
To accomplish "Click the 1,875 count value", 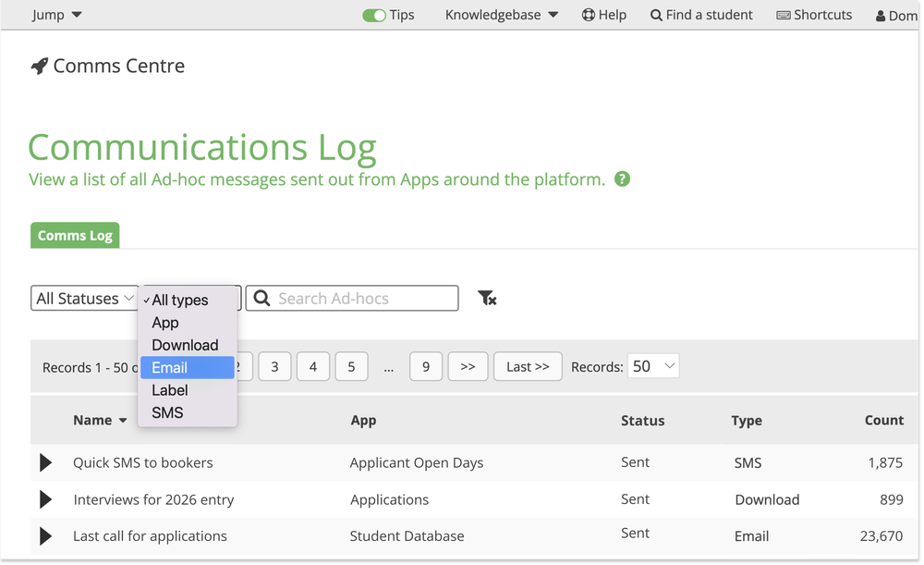I will [885, 463].
